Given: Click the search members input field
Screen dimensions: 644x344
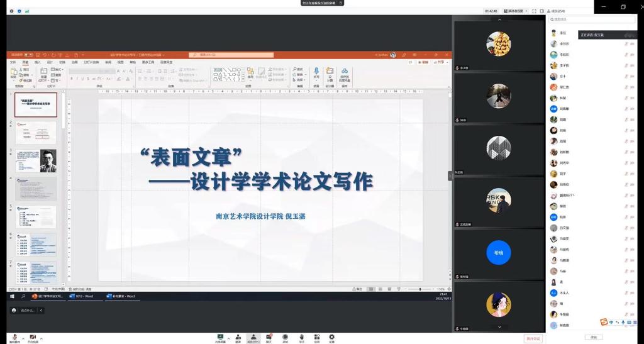Looking at the screenshot, I should click(591, 19).
